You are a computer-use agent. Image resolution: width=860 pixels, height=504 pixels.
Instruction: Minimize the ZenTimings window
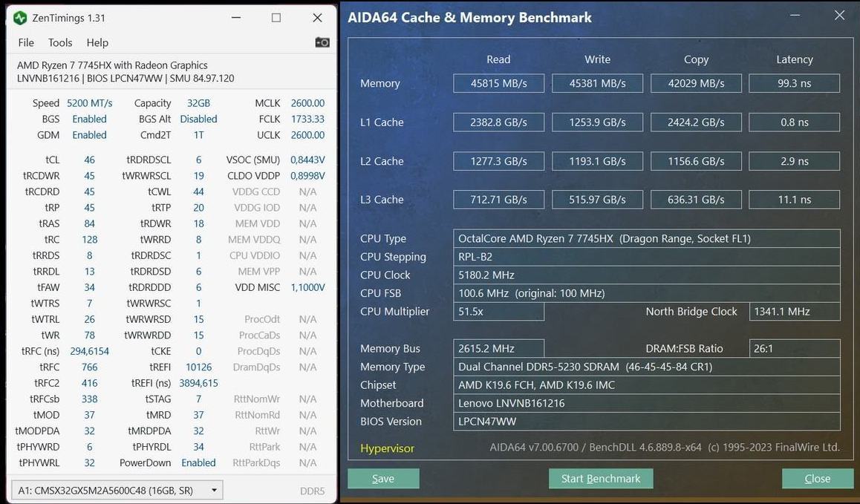coord(236,18)
